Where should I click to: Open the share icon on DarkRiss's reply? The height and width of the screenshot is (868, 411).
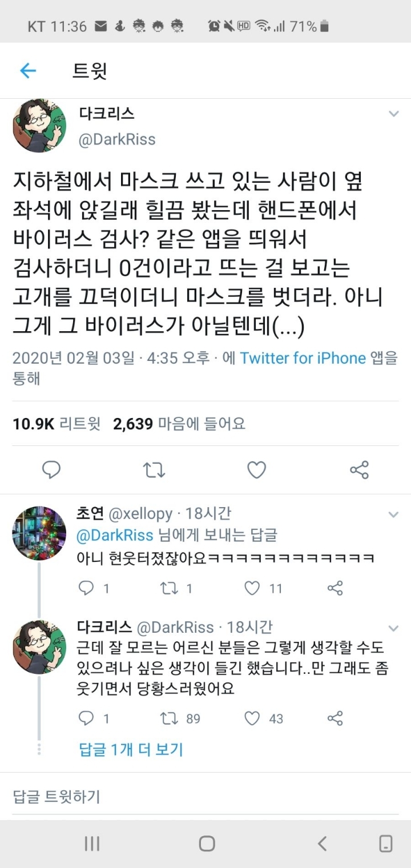coord(335,718)
